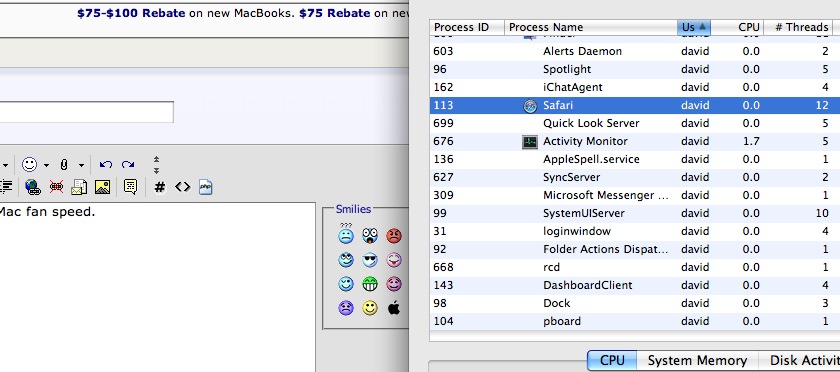The image size is (840, 372).
Task: Select the Spotlight process row
Action: tap(635, 69)
